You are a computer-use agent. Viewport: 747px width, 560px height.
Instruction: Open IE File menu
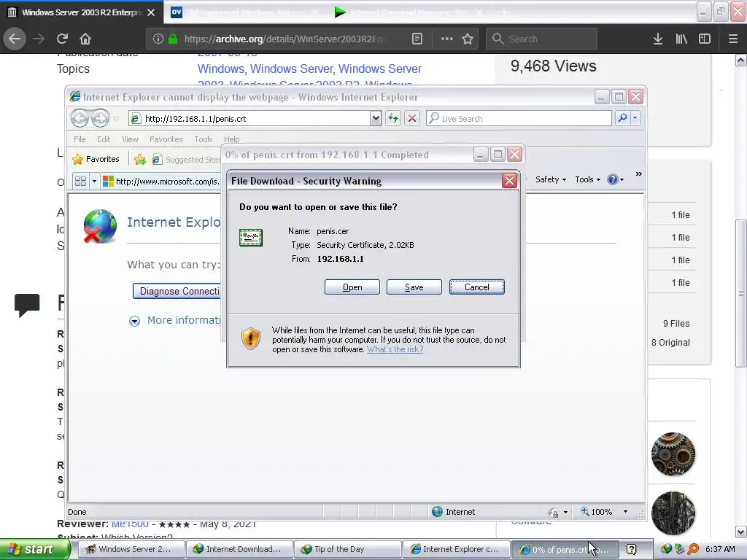pos(80,139)
